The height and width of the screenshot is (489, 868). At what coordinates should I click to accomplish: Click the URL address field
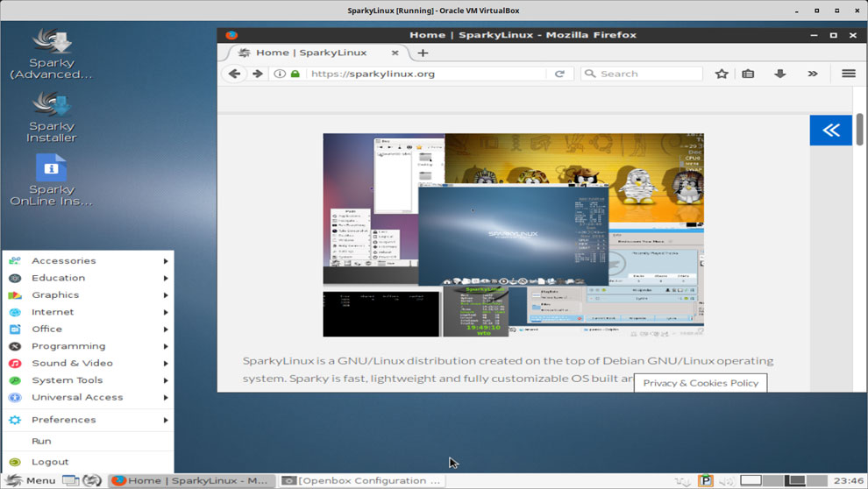(426, 74)
